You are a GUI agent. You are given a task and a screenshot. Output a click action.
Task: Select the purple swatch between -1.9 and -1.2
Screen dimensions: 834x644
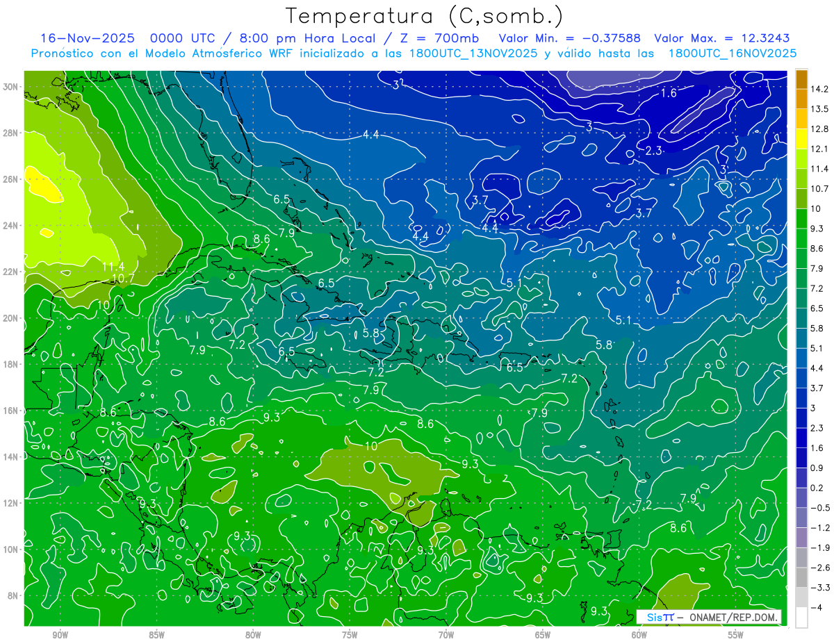click(x=801, y=537)
